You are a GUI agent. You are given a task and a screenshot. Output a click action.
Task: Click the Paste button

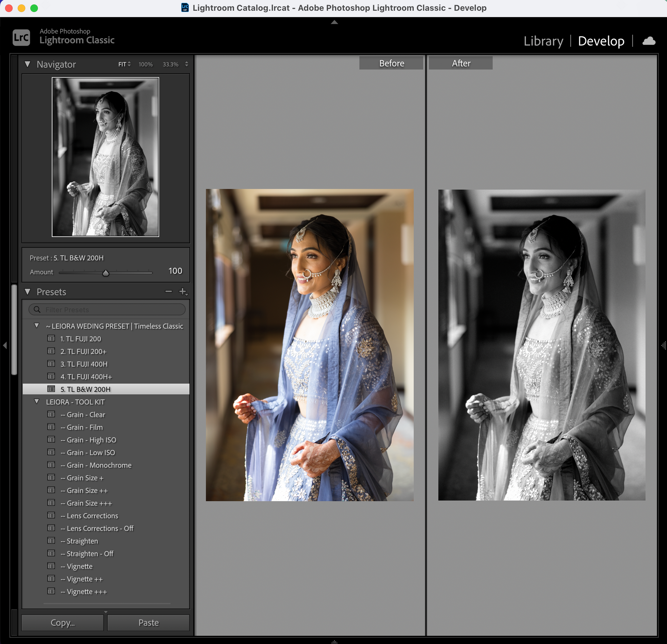(x=148, y=622)
